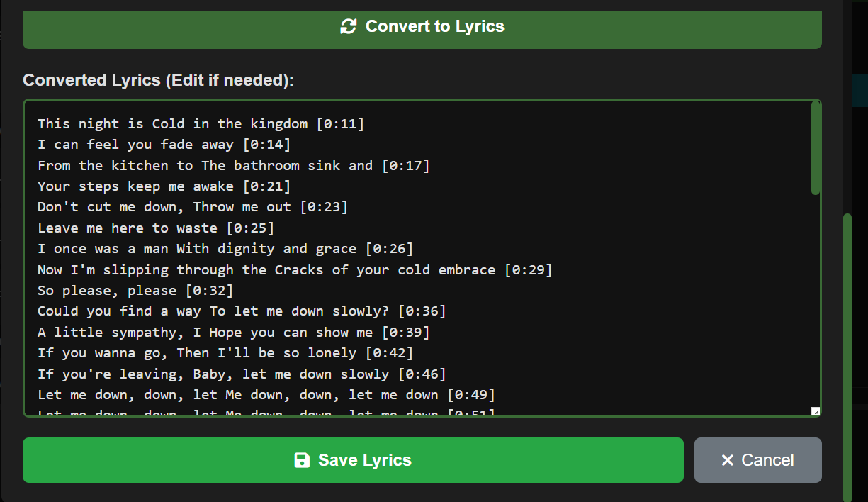Click line "So please, please"
The image size is (868, 502).
[x=135, y=291]
